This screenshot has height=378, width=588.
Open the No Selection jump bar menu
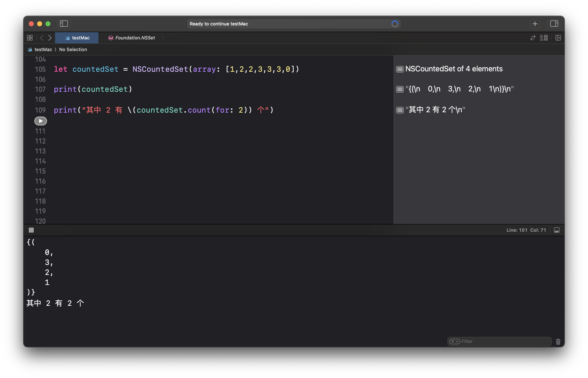tap(73, 49)
